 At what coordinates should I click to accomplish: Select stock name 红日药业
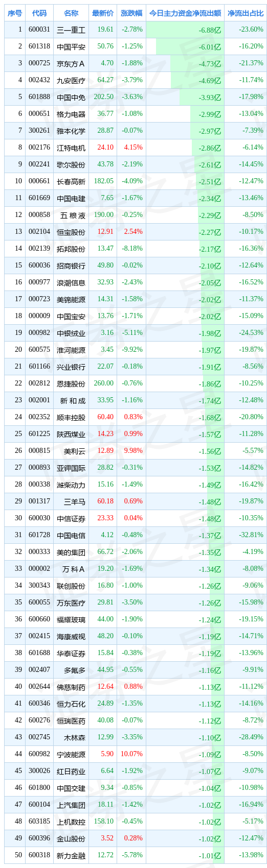(x=71, y=771)
